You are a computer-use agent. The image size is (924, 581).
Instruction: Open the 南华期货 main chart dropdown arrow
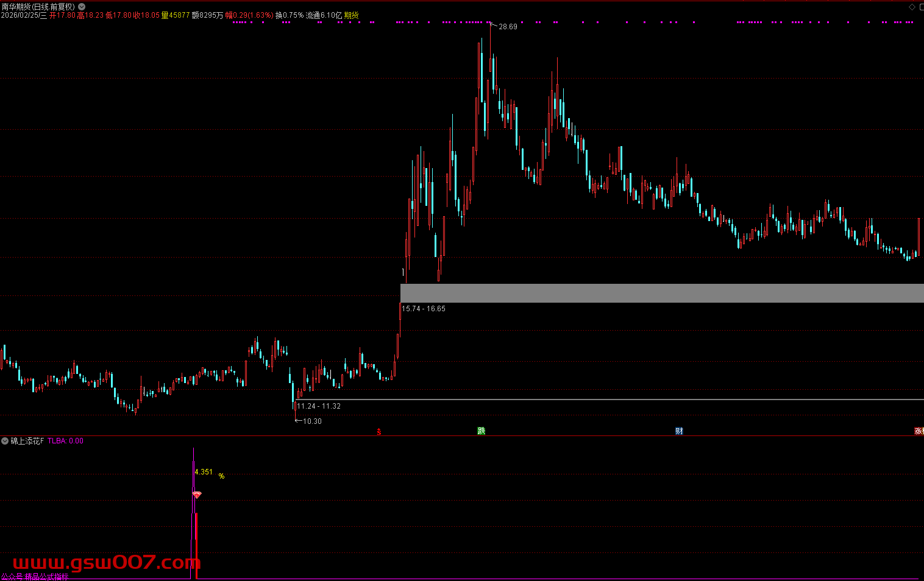[x=82, y=7]
